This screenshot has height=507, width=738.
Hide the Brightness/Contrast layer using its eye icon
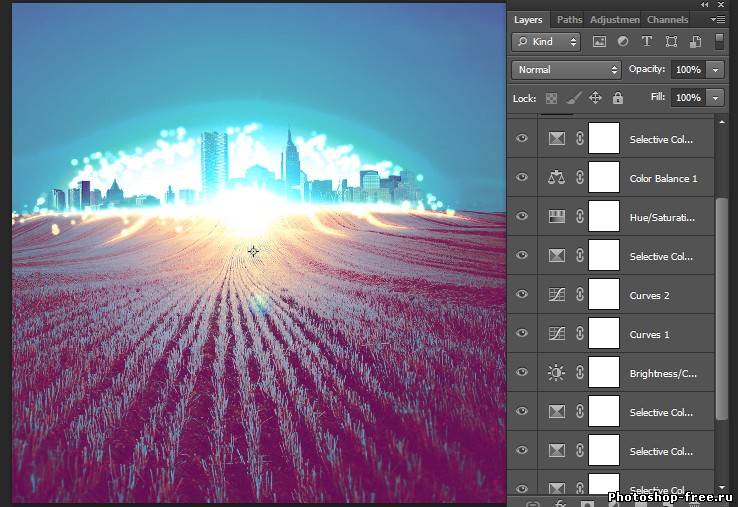pyautogui.click(x=521, y=373)
